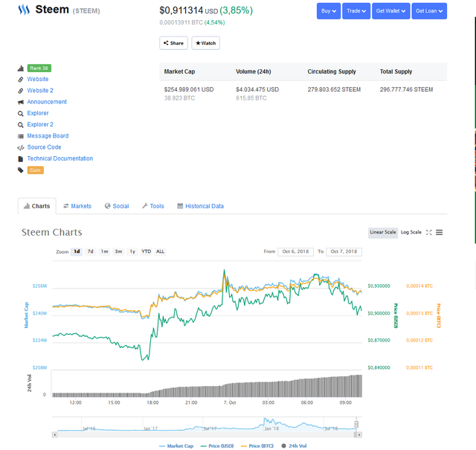Expand the Get Wallet dropdown
This screenshot has width=476, height=450.
(x=390, y=11)
